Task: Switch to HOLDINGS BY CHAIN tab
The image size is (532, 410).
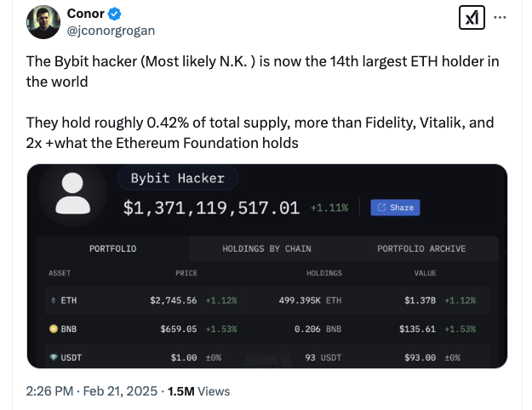Action: [266, 248]
